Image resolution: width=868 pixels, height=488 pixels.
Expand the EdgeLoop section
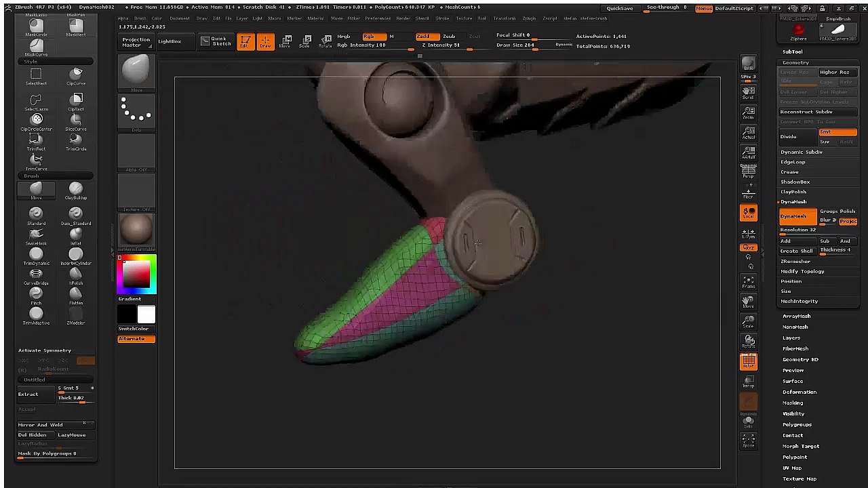[x=793, y=162]
